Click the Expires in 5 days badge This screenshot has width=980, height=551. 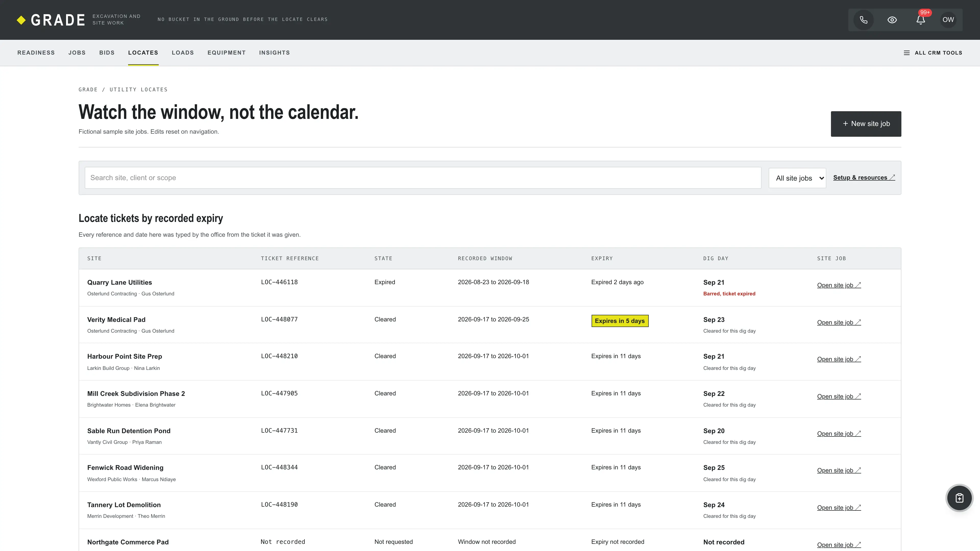pos(620,321)
